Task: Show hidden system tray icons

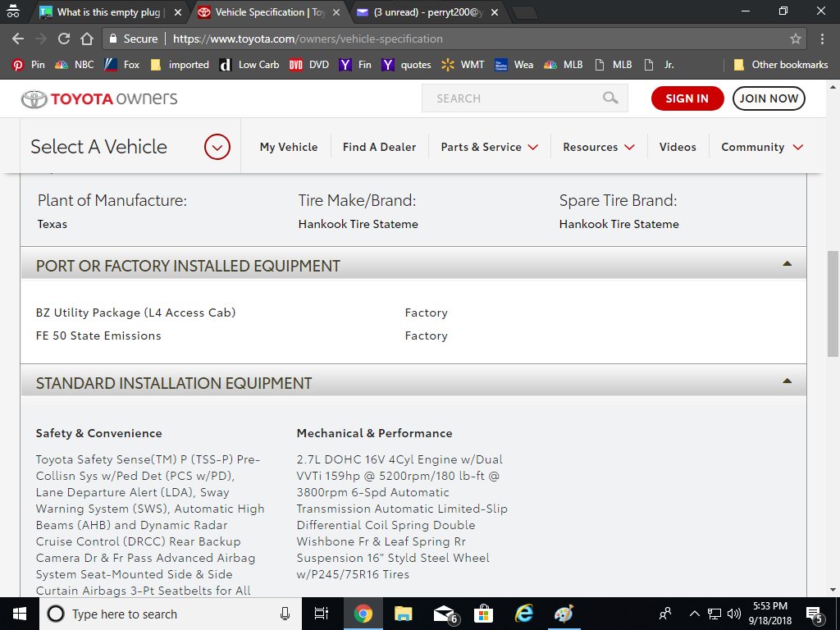Action: [694, 614]
